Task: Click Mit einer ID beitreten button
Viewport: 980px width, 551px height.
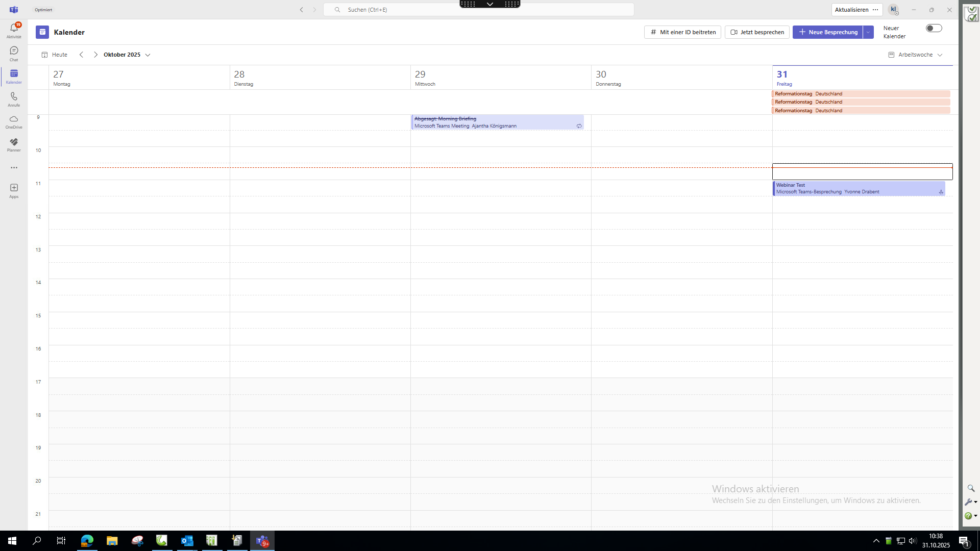Action: 682,32
